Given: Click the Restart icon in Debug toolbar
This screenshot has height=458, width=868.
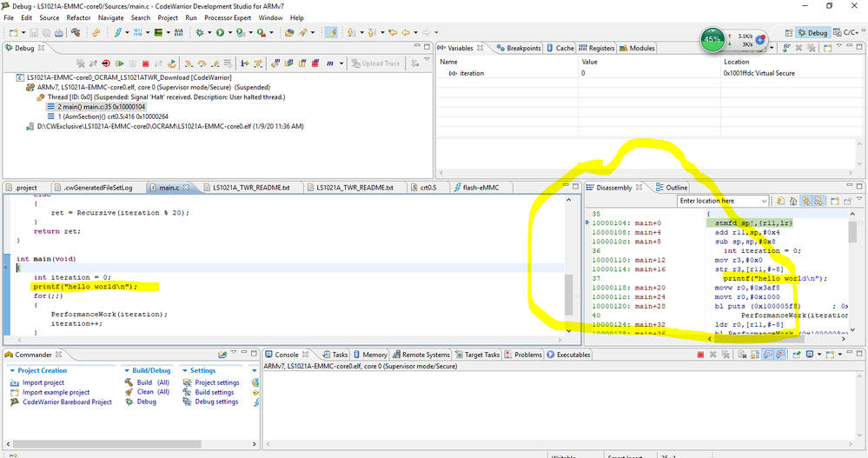Looking at the screenshot, I should [172, 63].
